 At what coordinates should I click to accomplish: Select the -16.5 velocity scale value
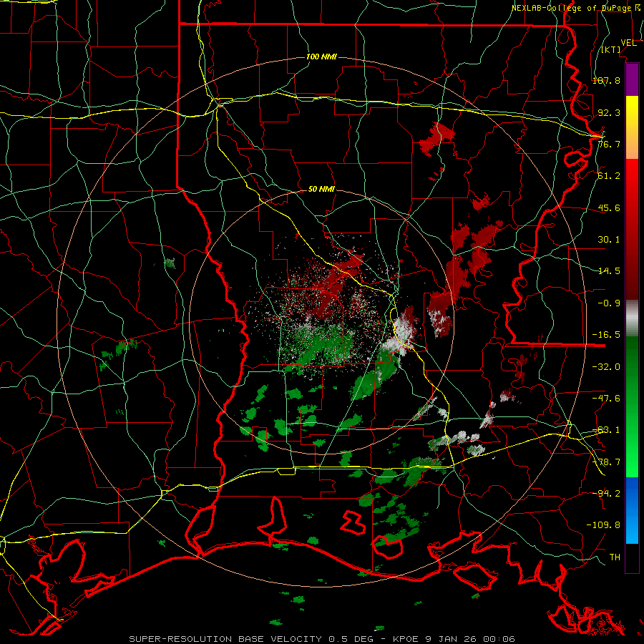point(606,335)
